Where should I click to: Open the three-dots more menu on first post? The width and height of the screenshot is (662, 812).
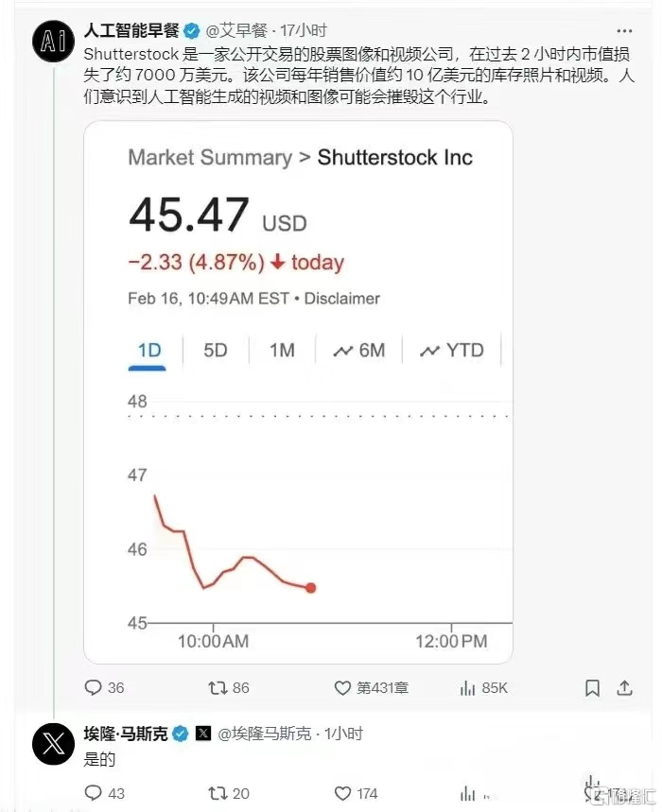tap(624, 31)
